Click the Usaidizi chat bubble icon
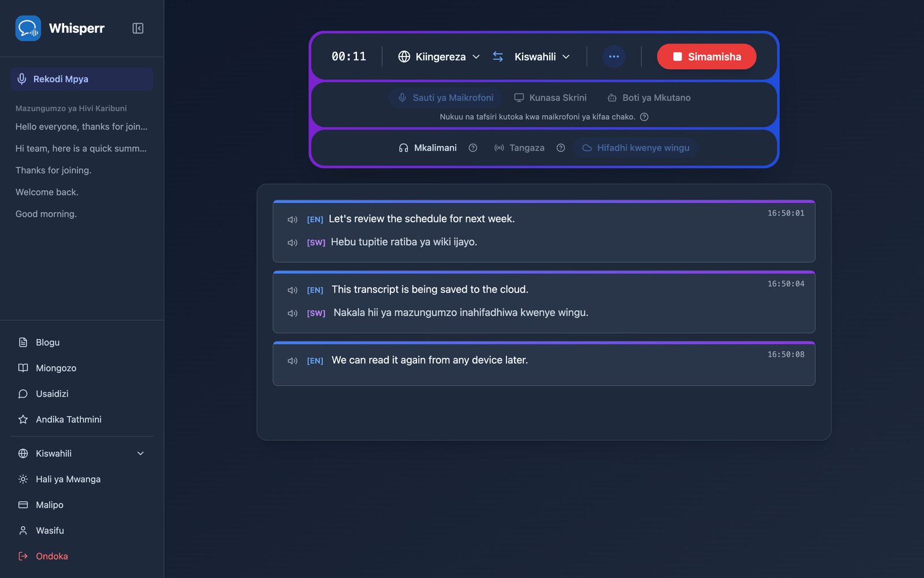This screenshot has height=578, width=924. pos(23,394)
